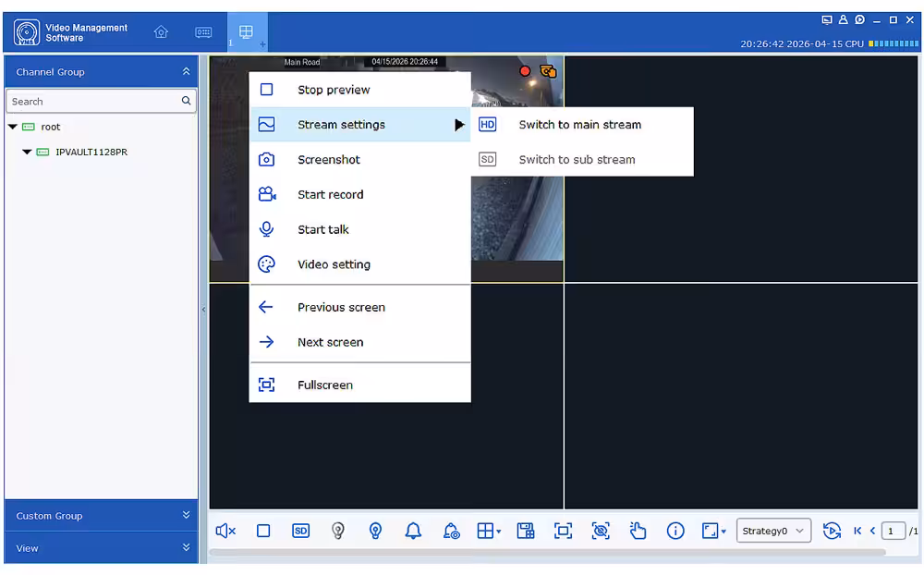The height and width of the screenshot is (575, 924).
Task: Mute the audio in the preview toolbar
Action: (225, 531)
